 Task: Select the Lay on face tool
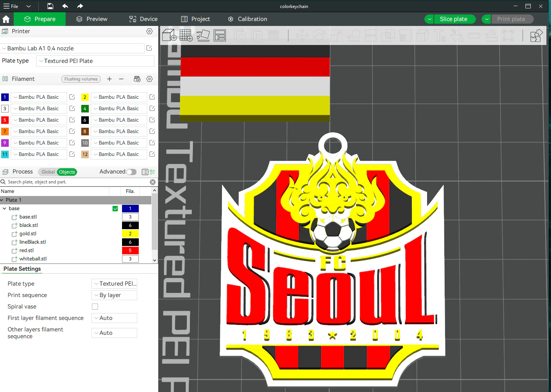(x=354, y=36)
